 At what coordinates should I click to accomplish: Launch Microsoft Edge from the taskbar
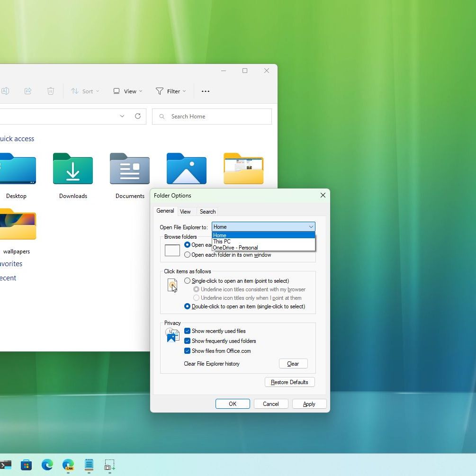click(x=47, y=465)
